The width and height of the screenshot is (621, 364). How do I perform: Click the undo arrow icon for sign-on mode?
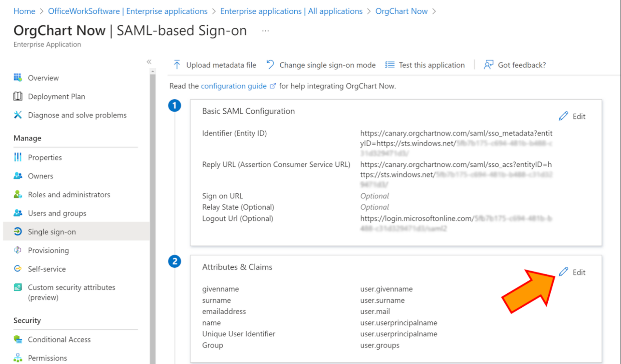tap(270, 65)
